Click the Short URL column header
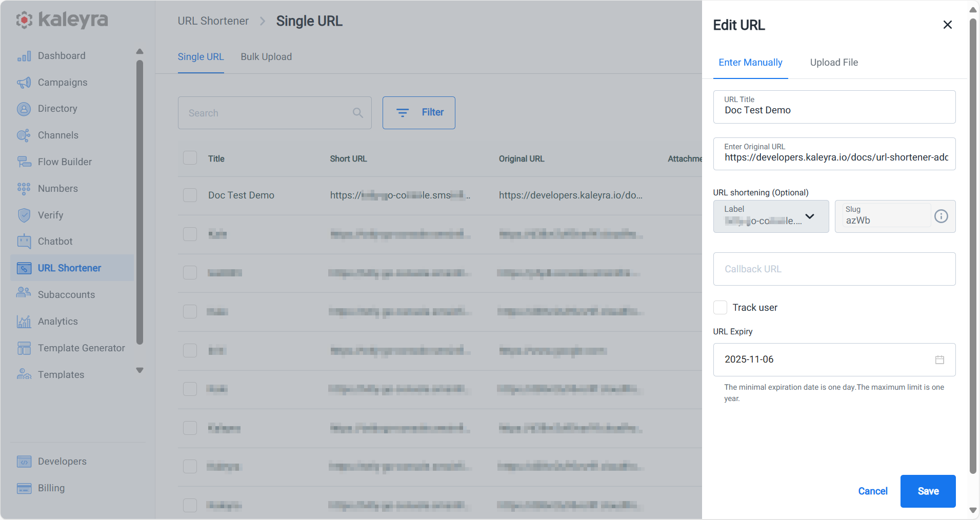The image size is (980, 520). point(348,159)
